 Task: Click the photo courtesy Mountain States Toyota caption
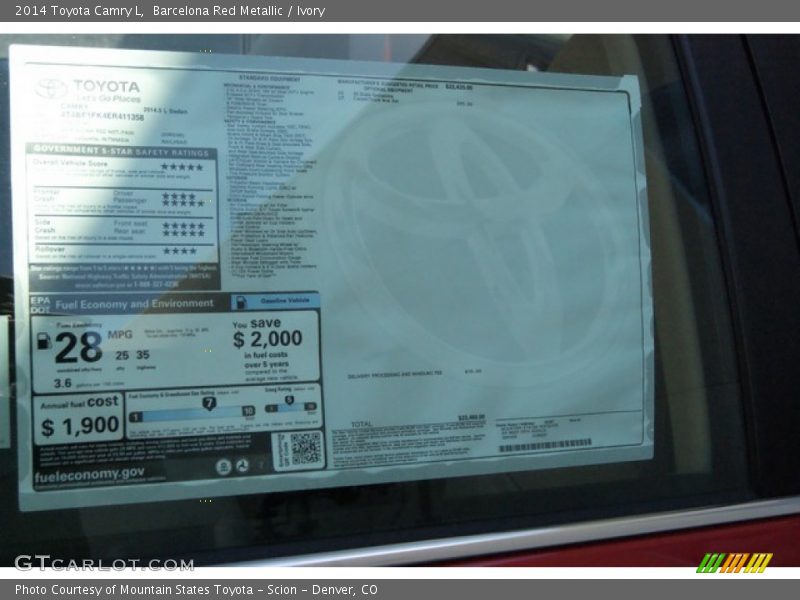pos(196,590)
